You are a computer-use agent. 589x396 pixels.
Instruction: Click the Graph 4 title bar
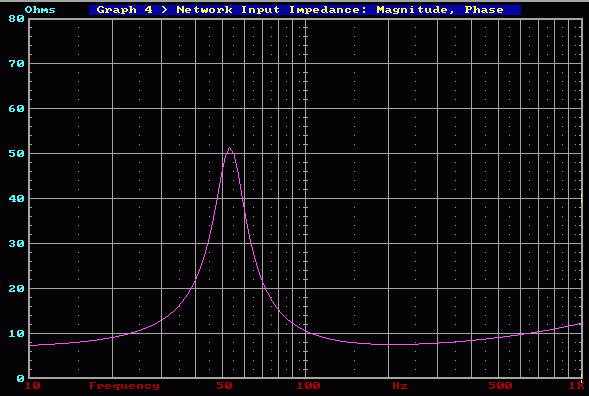point(305,10)
